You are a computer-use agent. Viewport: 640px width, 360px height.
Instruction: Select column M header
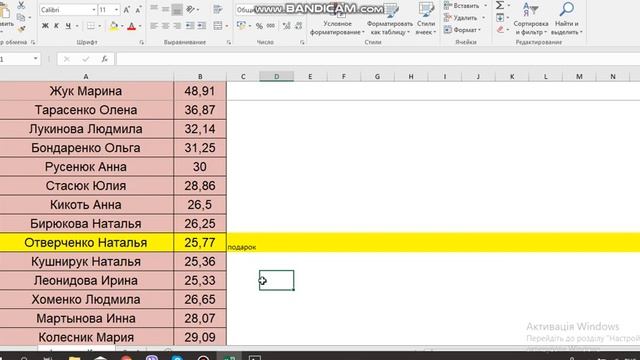(579, 76)
